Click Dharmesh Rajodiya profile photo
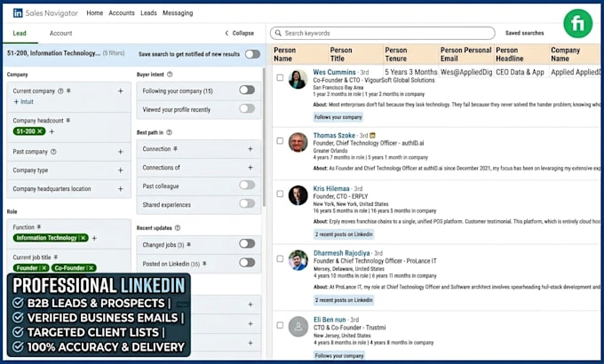 [298, 260]
